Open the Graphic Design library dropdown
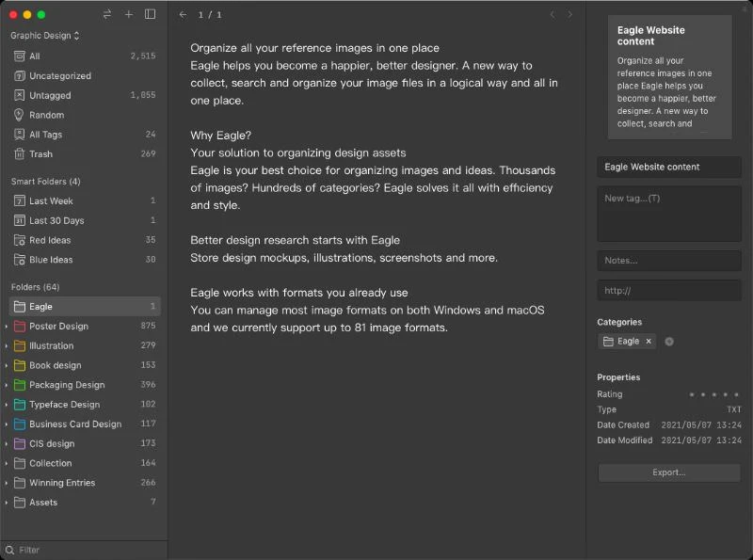The width and height of the screenshot is (753, 560). point(45,36)
